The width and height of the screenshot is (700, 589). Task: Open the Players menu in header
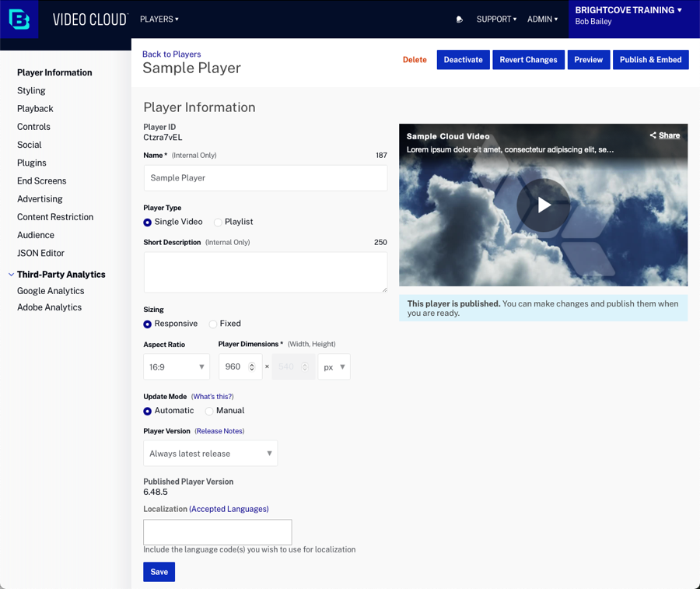pyautogui.click(x=159, y=19)
